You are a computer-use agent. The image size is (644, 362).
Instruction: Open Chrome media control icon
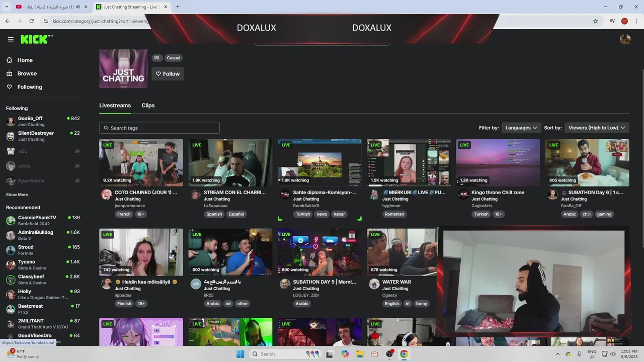(612, 21)
